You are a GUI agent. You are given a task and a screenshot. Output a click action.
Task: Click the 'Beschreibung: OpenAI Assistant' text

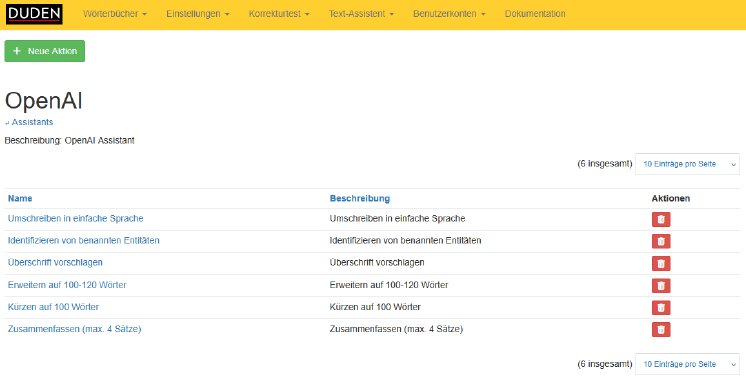click(69, 140)
